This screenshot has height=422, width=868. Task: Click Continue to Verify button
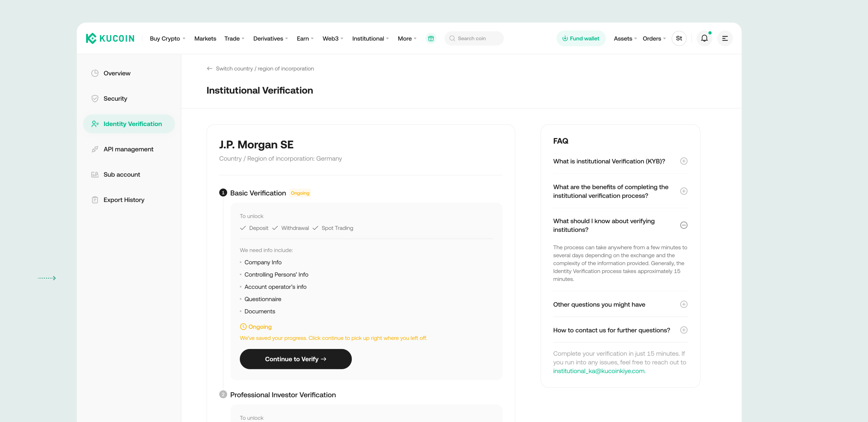(295, 359)
